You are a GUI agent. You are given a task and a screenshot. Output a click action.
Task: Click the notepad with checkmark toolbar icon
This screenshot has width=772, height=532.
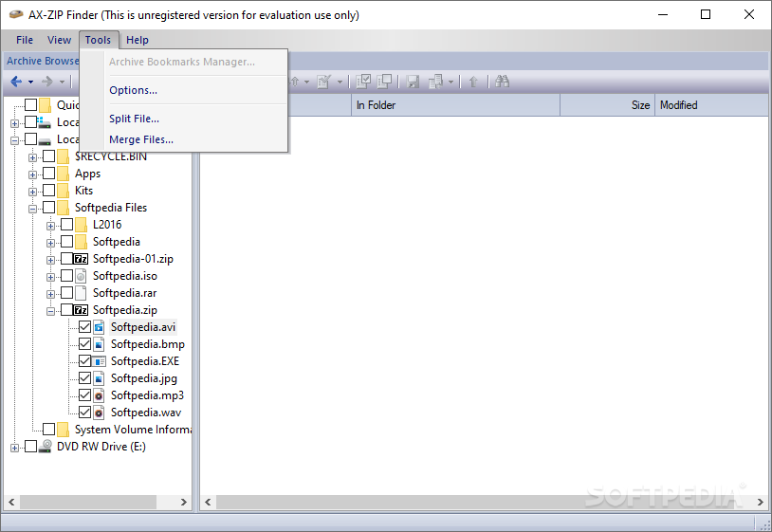click(x=323, y=82)
